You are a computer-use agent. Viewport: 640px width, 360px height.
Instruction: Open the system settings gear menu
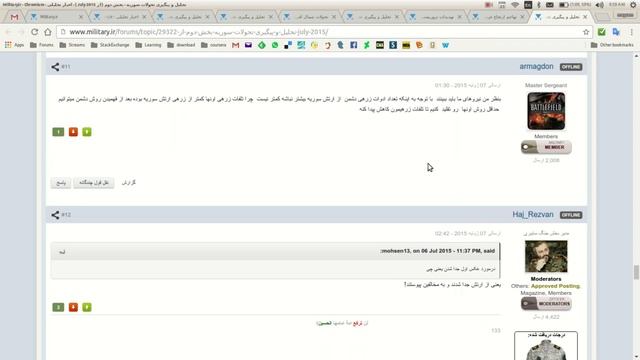click(x=633, y=5)
